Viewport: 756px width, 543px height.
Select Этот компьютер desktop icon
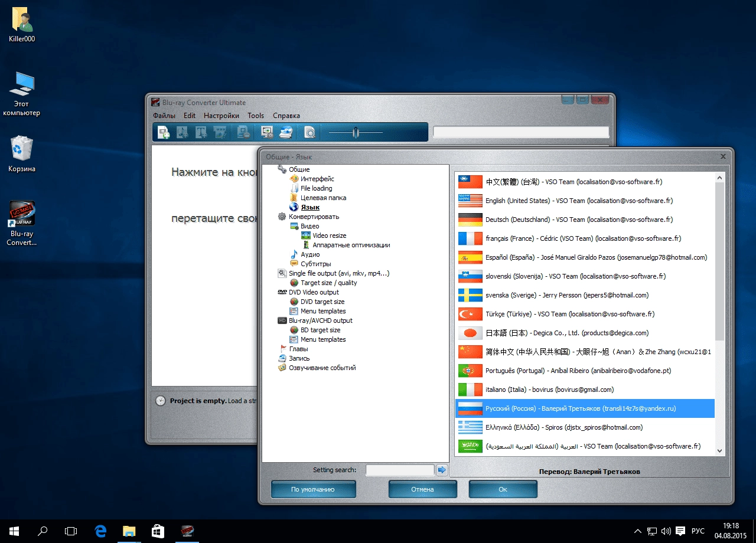coord(22,94)
